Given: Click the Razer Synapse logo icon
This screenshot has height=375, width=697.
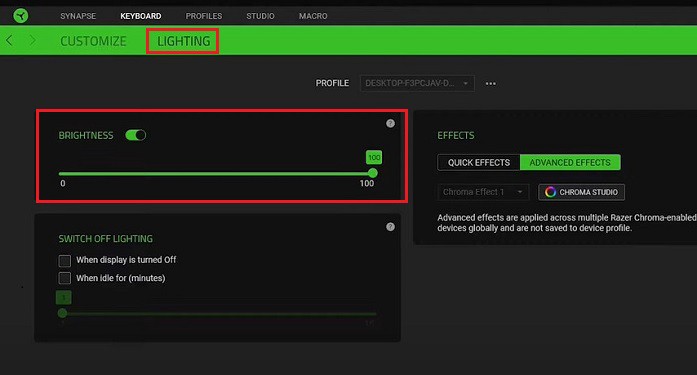Looking at the screenshot, I should click(x=20, y=16).
